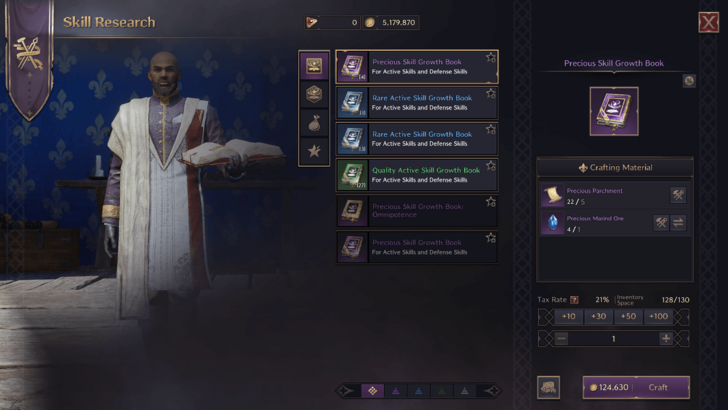
Task: Select Quality Active Skill Growth Book recipe
Action: pos(417,175)
